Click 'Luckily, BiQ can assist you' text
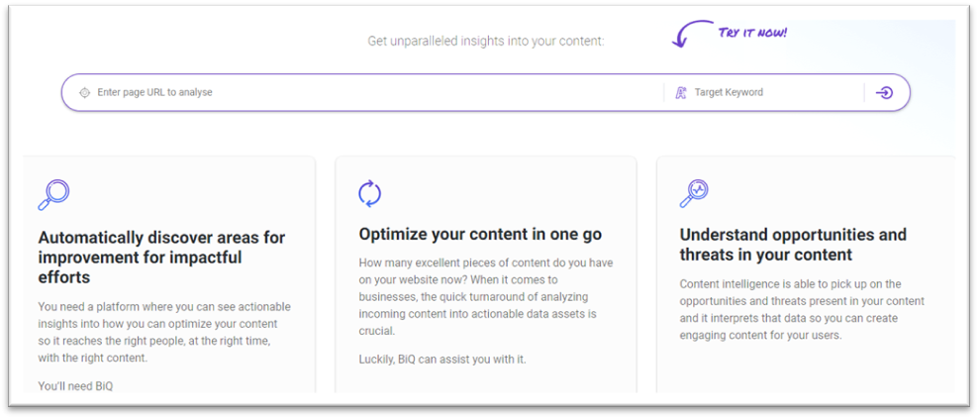The width and height of the screenshot is (980, 419). pyautogui.click(x=442, y=360)
